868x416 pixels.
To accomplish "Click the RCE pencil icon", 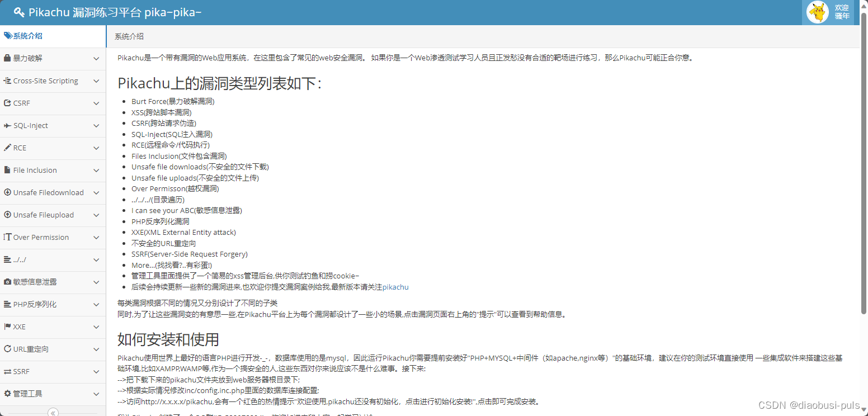I will pos(7,148).
